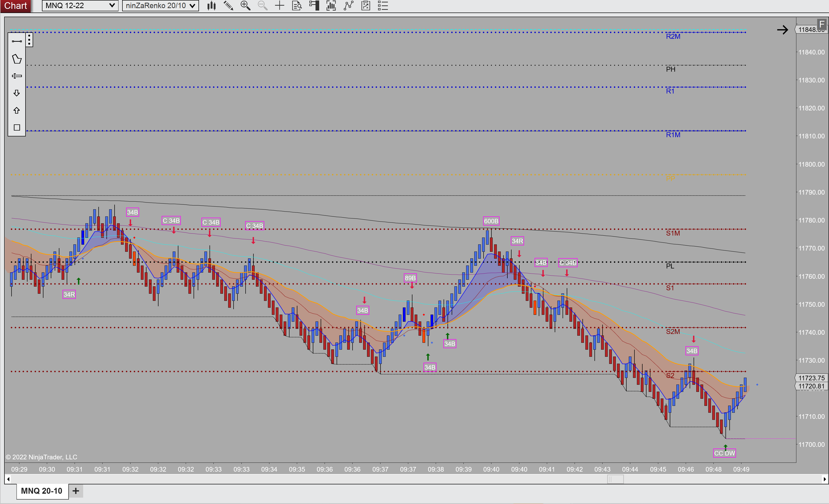This screenshot has width=829, height=504.
Task: Open the drawing toolbar three-dot menu
Action: coord(30,40)
